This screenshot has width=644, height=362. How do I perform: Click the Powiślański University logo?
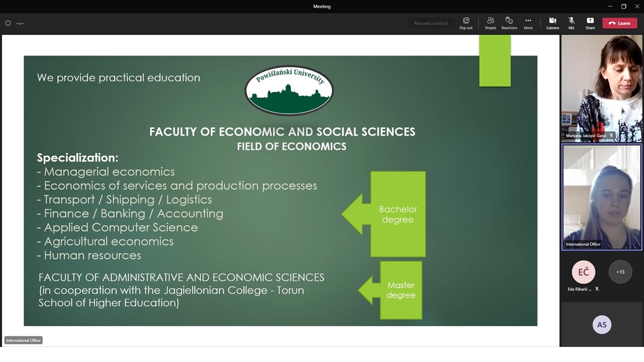click(289, 90)
